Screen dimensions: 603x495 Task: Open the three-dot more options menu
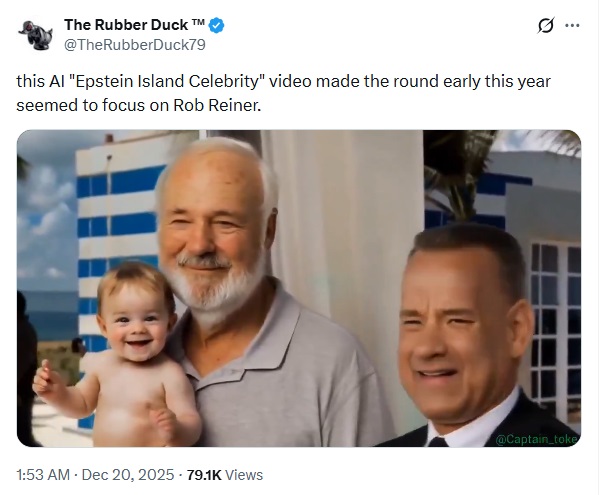click(x=572, y=26)
